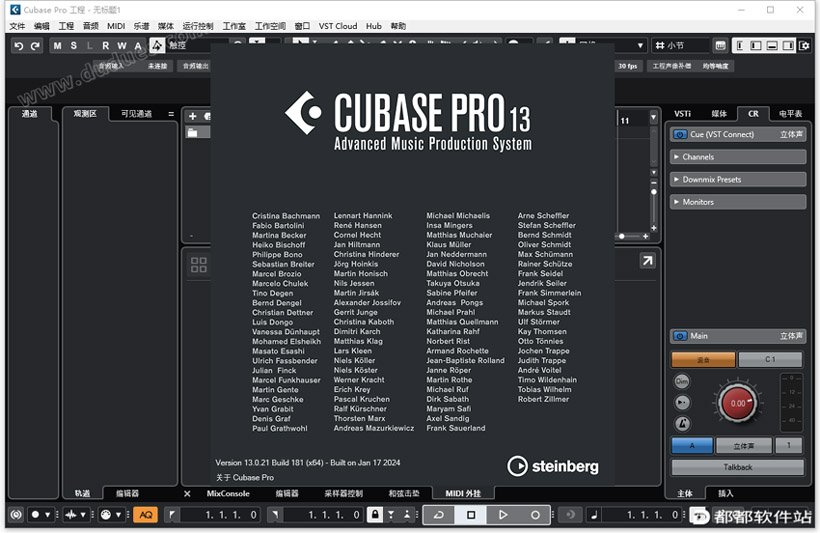Screen dimensions: 820x533
Task: Click the punch out arrow icon
Action: [x=407, y=515]
